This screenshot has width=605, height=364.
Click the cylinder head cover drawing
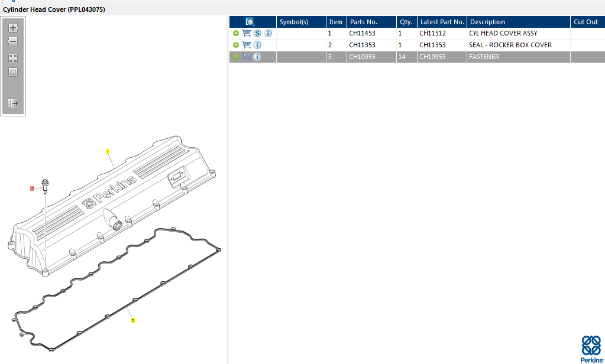click(112, 206)
